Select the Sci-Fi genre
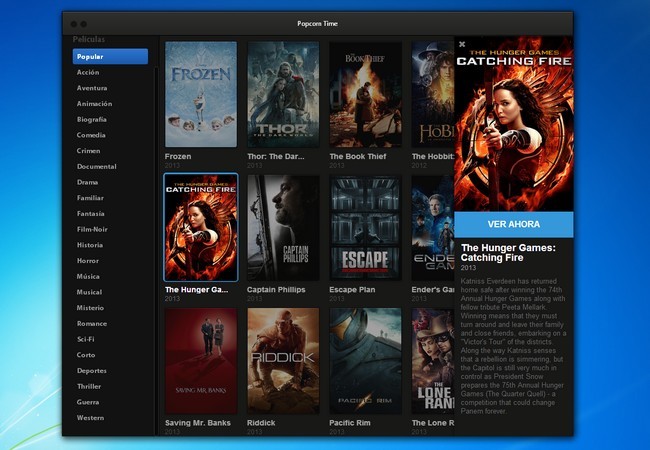This screenshot has height=450, width=650. tap(86, 339)
